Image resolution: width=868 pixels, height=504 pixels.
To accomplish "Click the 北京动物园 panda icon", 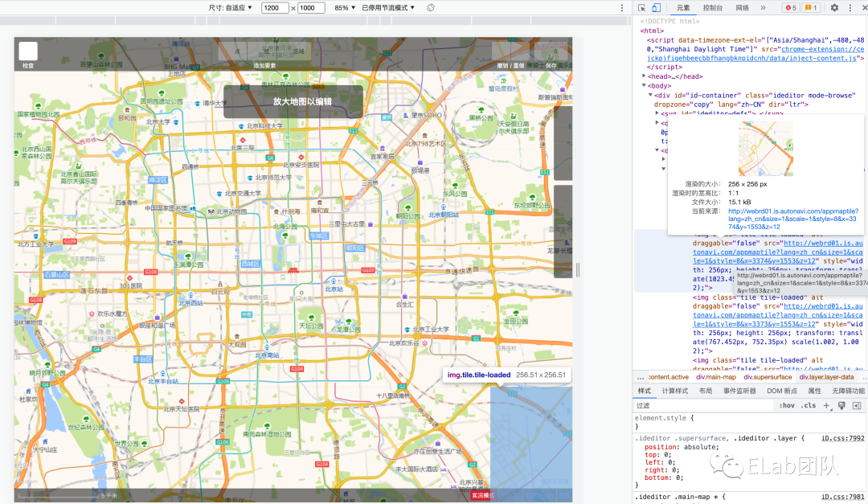I will (x=211, y=211).
